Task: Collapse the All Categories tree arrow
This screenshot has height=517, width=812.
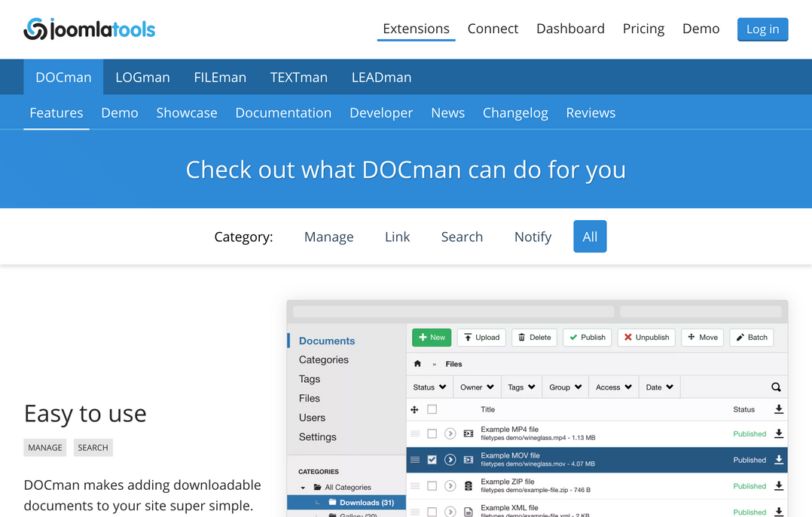Action: tap(303, 488)
